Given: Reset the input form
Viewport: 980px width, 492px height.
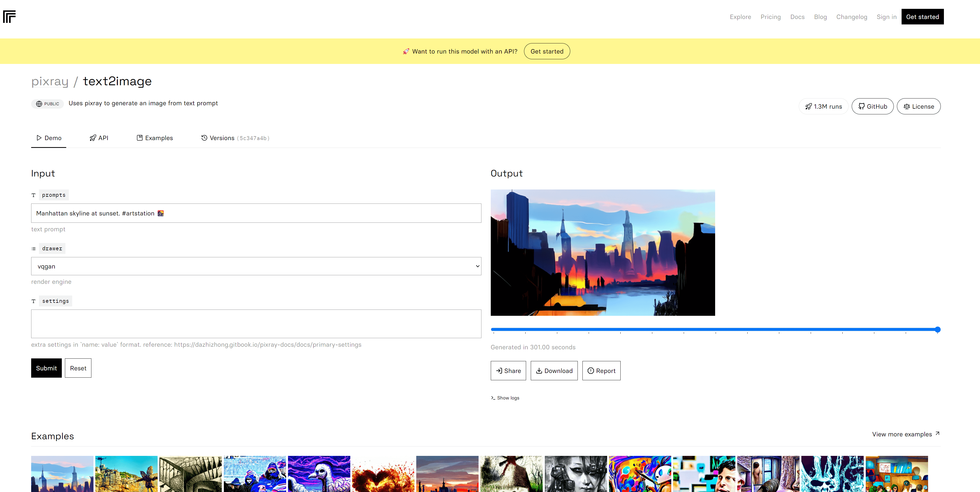Looking at the screenshot, I should click(78, 368).
